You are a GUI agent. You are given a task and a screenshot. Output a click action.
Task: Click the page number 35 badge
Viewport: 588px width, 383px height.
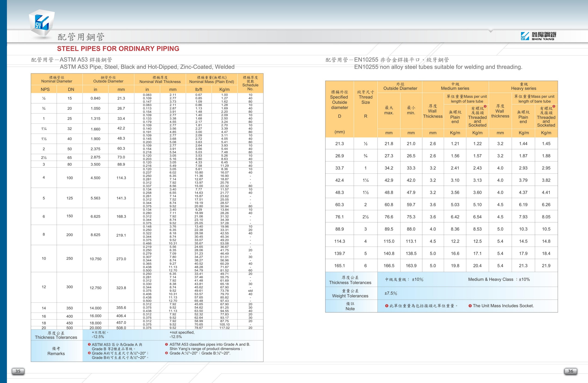pos(18,371)
